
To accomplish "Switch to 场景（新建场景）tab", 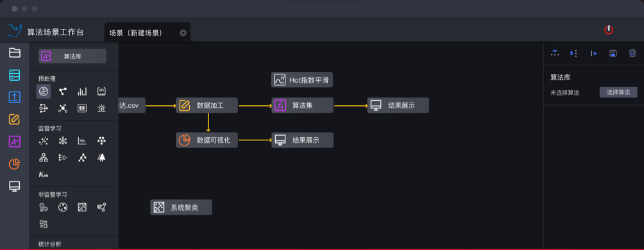I will click(136, 33).
